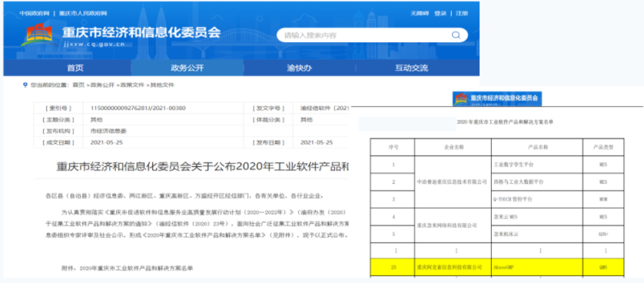Screen dimensions: 644x283
Task: Click 政务公开 in the breadcrumb trail
Action: [102, 85]
